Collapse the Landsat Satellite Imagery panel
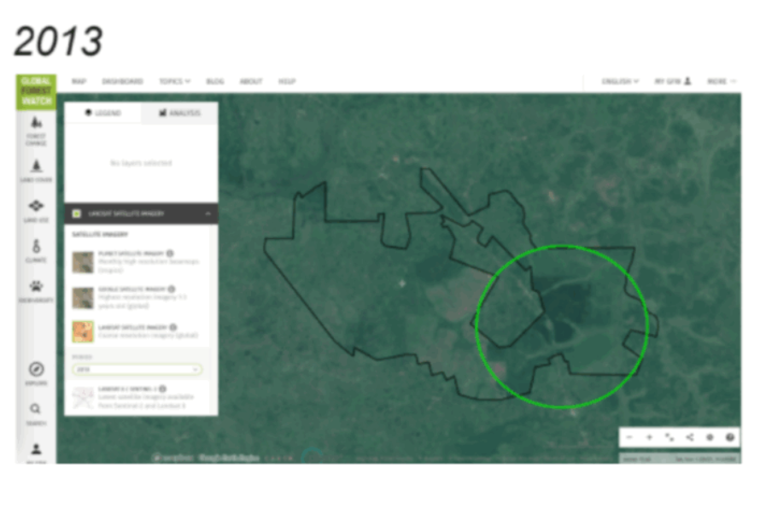Image resolution: width=766 pixels, height=532 pixels. tap(208, 213)
